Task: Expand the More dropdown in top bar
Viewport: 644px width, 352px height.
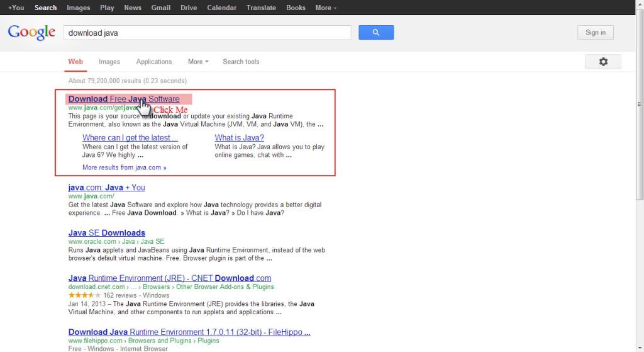Action: pyautogui.click(x=326, y=8)
